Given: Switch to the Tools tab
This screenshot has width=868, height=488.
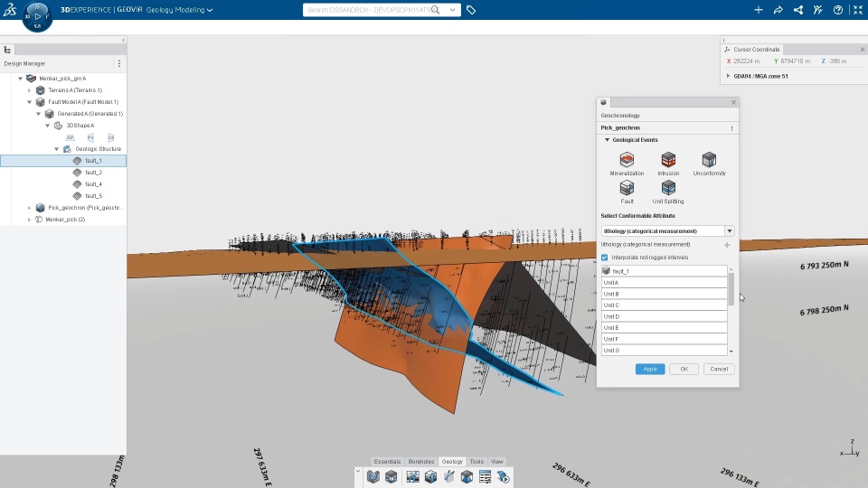Looking at the screenshot, I should point(476,462).
